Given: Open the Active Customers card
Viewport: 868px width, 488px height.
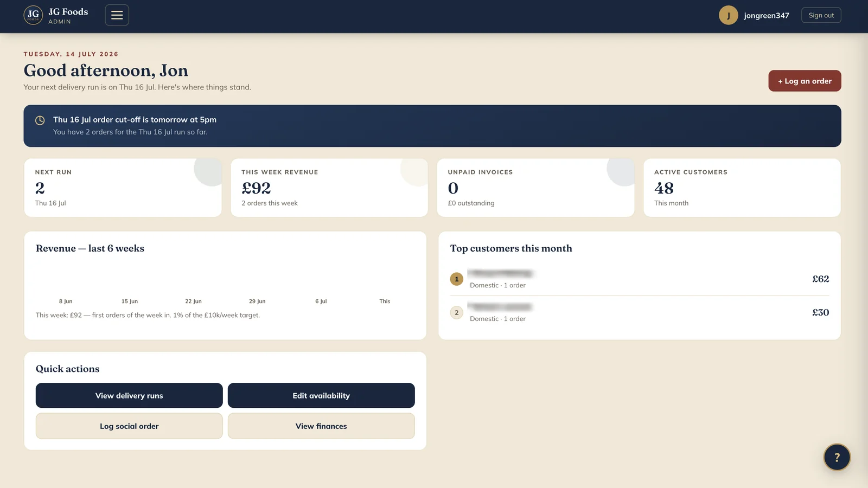Looking at the screenshot, I should (742, 188).
